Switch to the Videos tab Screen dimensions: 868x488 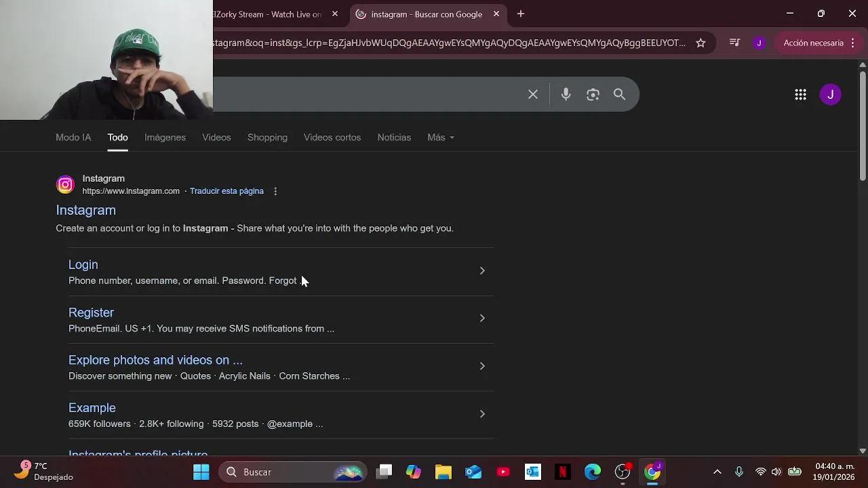216,138
